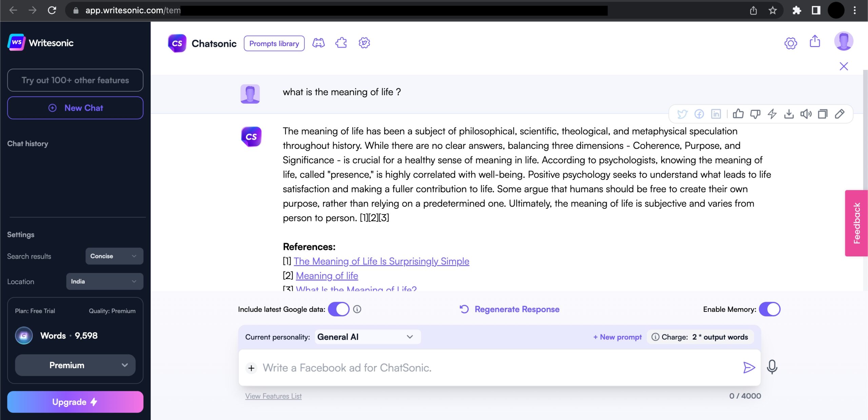The image size is (868, 420).
Task: Click the plus icon in the message box
Action: point(251,368)
